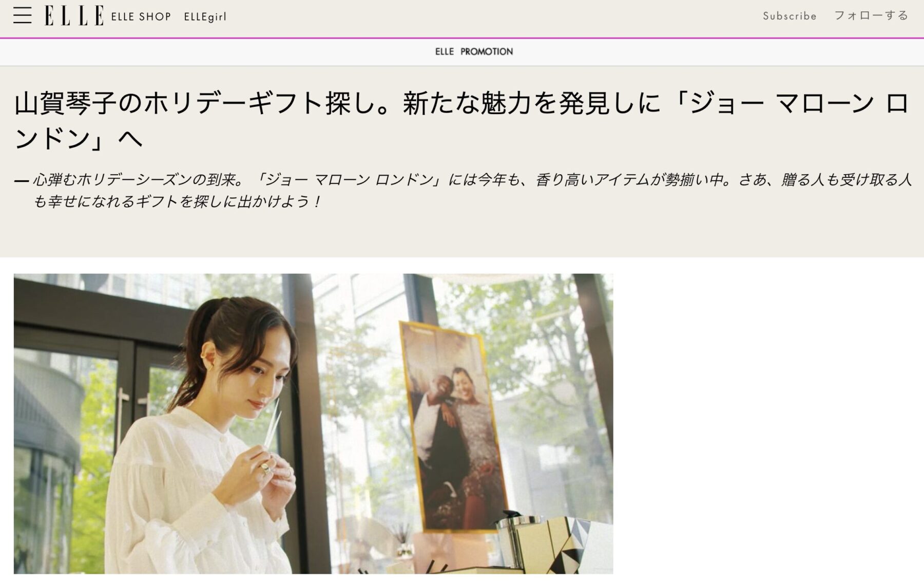Click the subtitle's second line about ギフト
This screenshot has height=583, width=924.
[x=177, y=201]
